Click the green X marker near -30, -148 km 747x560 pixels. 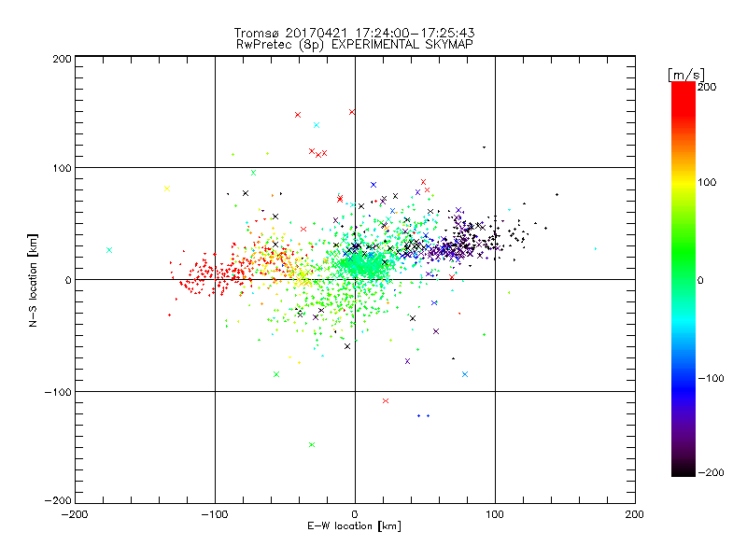[x=312, y=445]
